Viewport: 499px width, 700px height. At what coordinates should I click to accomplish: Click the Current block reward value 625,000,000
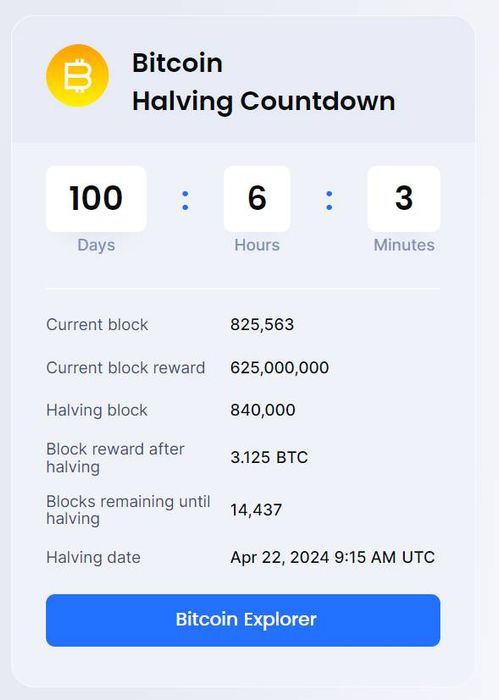click(279, 368)
